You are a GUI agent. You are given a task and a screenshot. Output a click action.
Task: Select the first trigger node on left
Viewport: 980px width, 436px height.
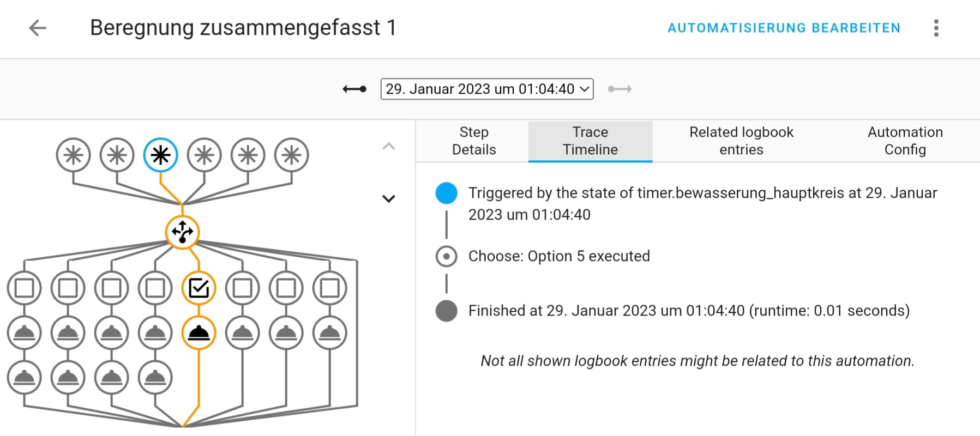point(73,155)
